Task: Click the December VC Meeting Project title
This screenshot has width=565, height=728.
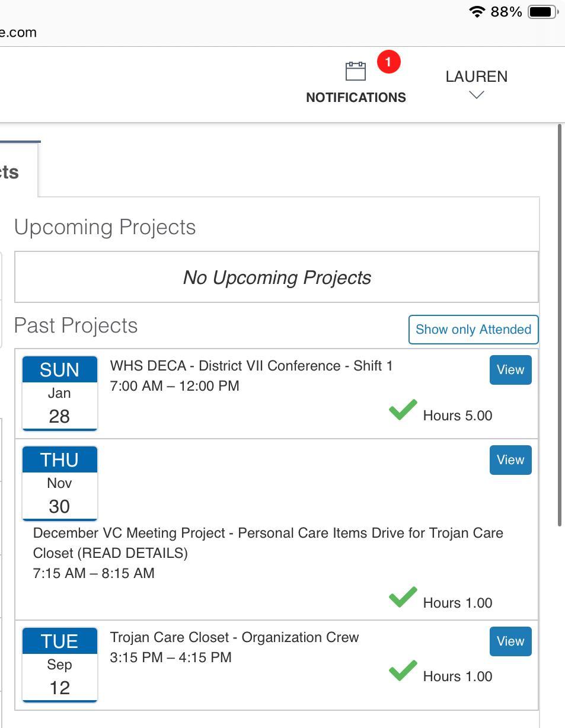Action: click(268, 534)
